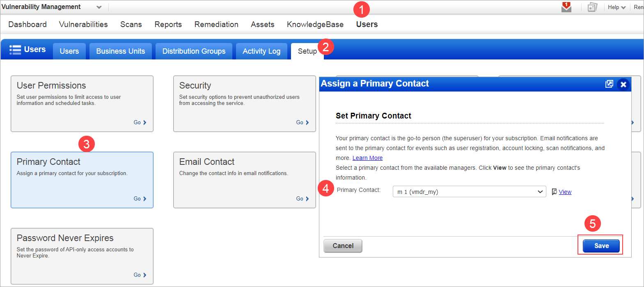Open the User Permissions card title
The height and width of the screenshot is (287, 644).
51,86
